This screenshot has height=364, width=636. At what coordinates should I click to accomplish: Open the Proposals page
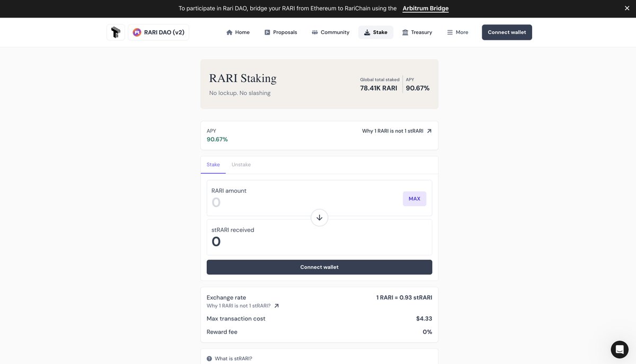281,32
